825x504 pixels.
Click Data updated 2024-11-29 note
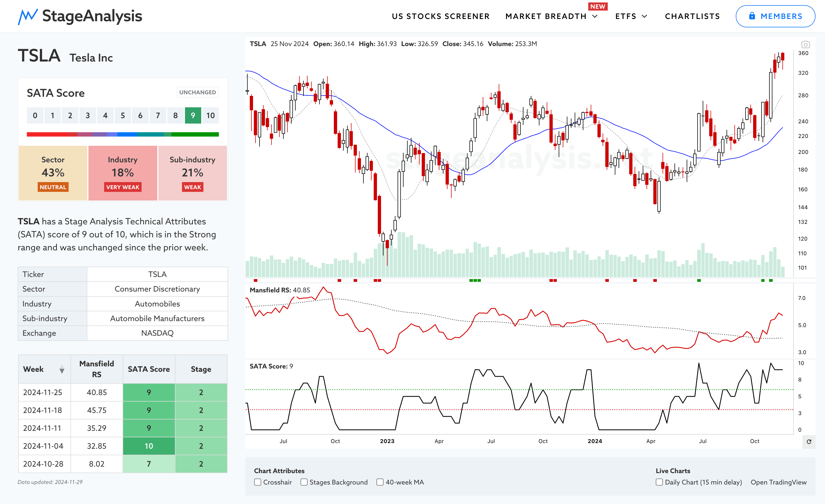50,482
